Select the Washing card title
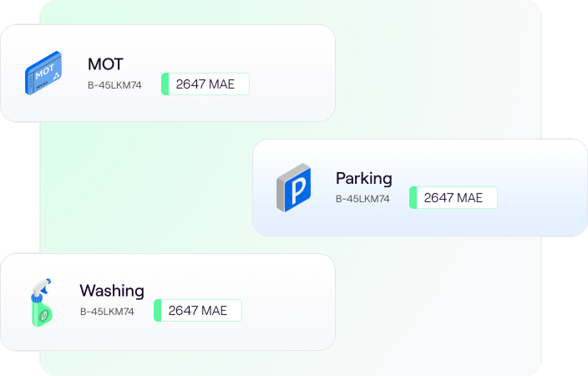 point(112,291)
